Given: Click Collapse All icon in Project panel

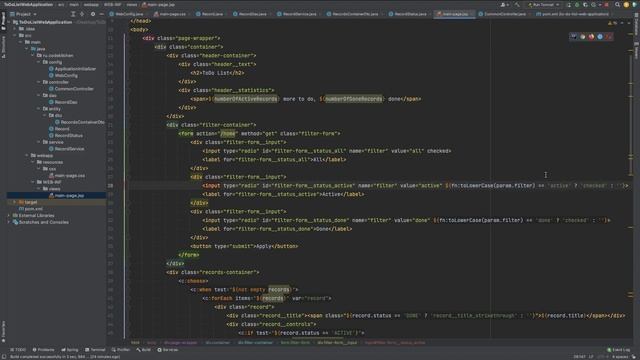Looking at the screenshot, I should click(x=82, y=14).
